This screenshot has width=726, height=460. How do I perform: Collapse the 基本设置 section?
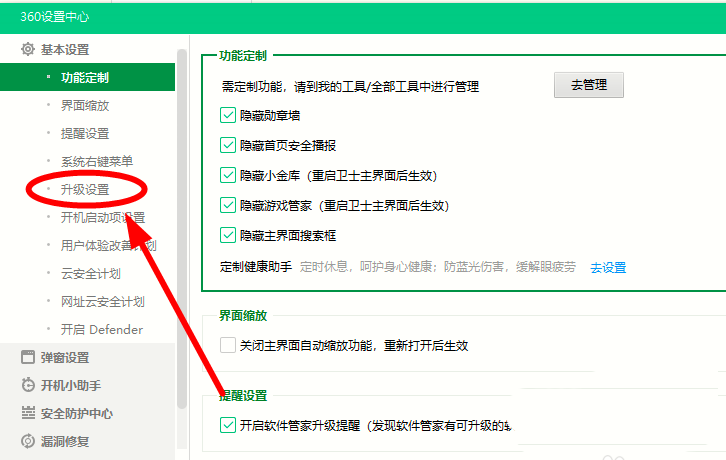(65, 49)
